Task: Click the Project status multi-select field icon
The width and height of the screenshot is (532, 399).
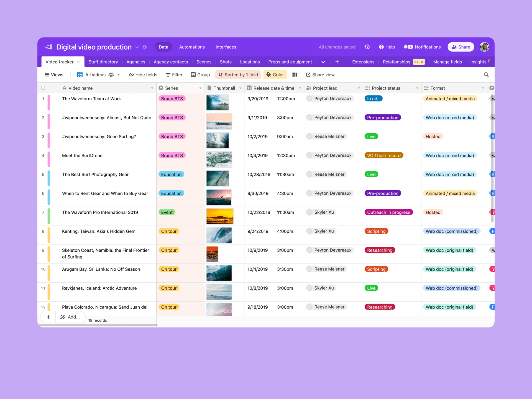Action: (368, 88)
